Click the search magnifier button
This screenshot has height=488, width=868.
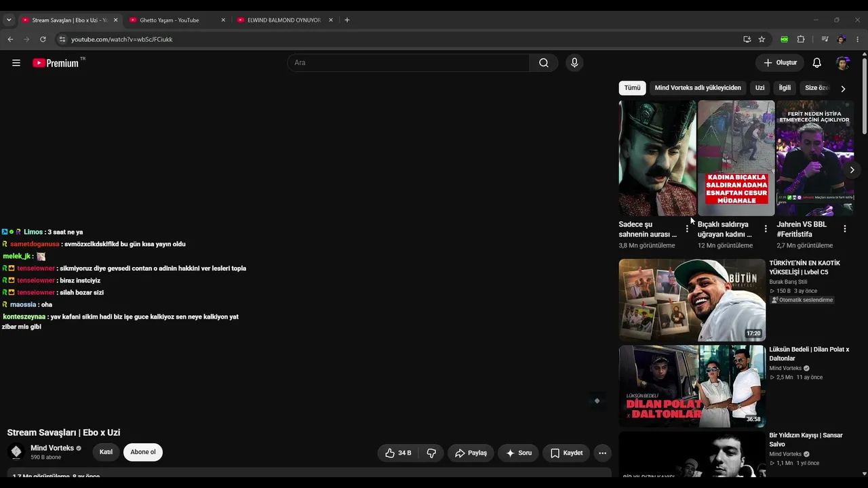(x=544, y=63)
